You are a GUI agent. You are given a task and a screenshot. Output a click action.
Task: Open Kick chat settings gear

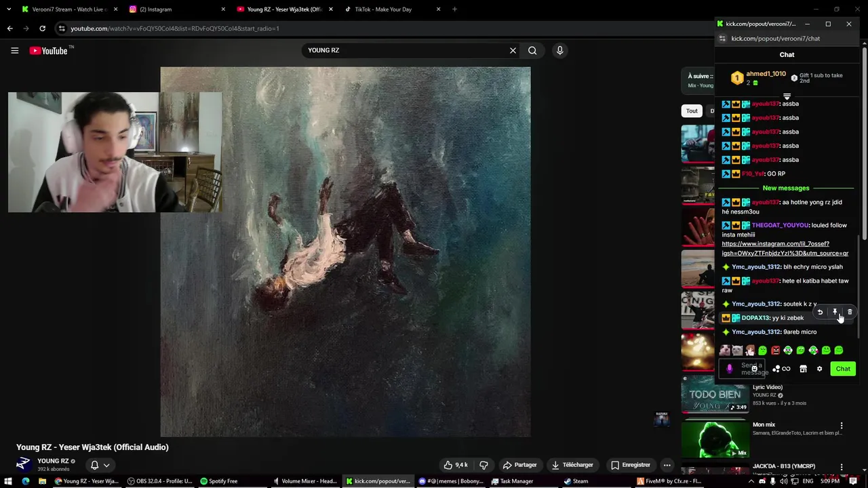(x=819, y=369)
